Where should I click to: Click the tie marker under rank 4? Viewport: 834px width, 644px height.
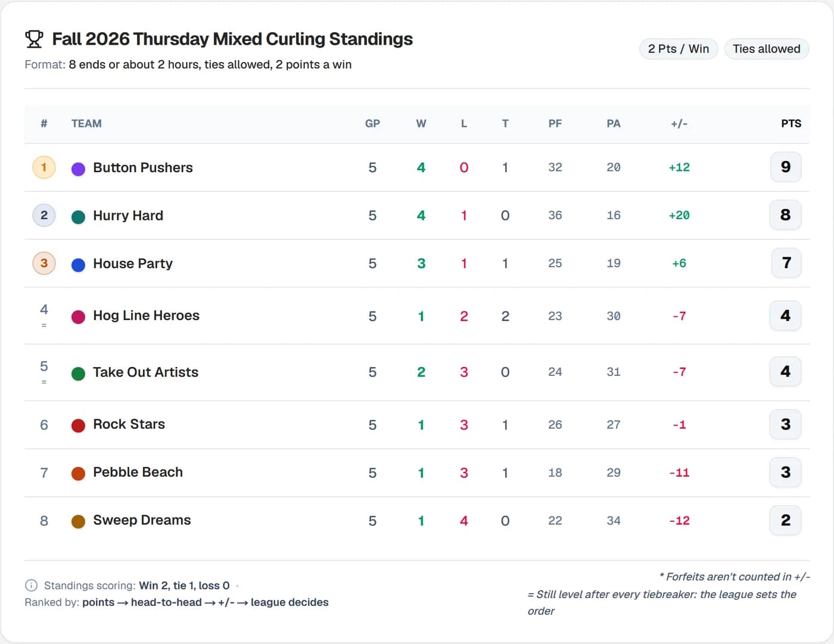coord(44,325)
